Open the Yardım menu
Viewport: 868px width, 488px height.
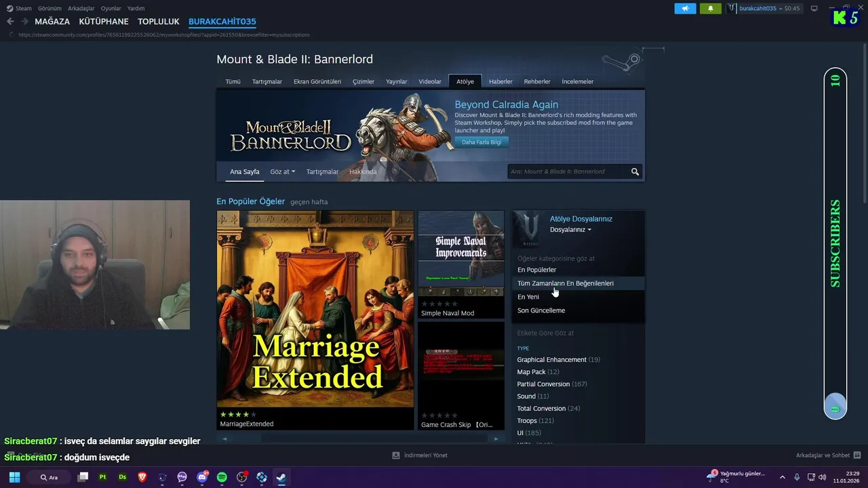(x=136, y=8)
